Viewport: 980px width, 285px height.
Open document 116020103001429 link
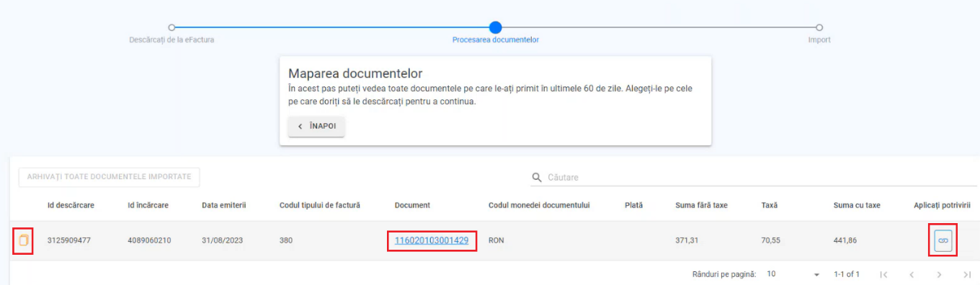coord(432,240)
